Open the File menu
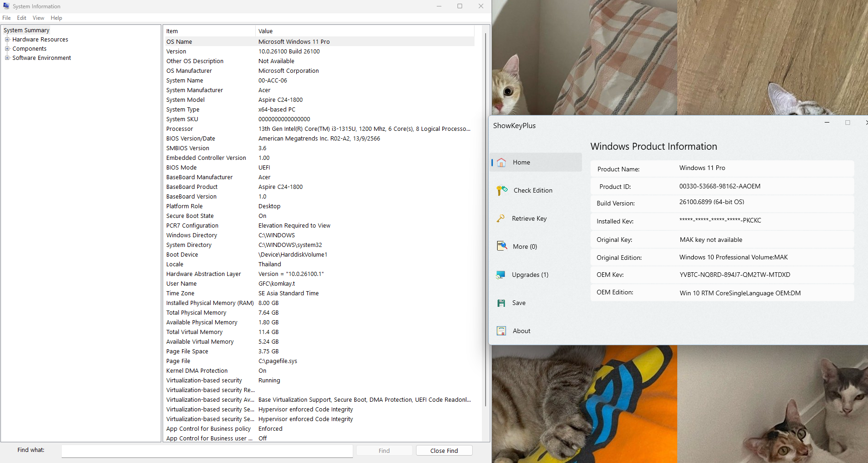Screen dimensions: 868x463 tap(6, 18)
